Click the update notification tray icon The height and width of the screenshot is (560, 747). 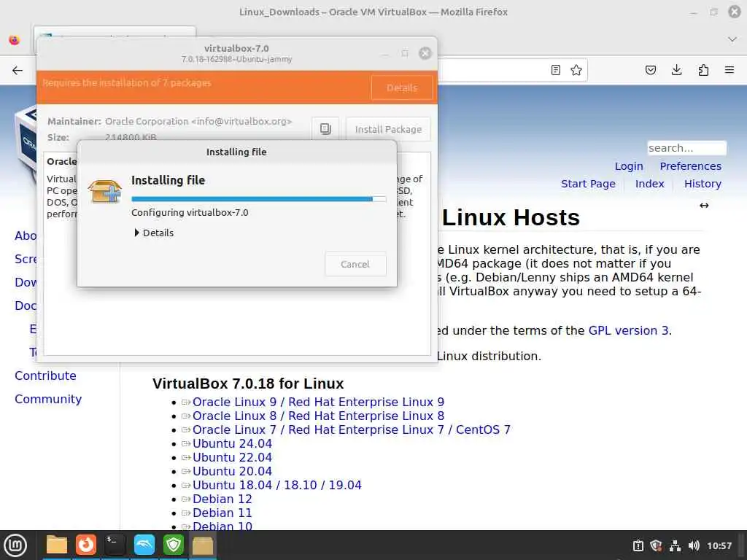point(638,545)
